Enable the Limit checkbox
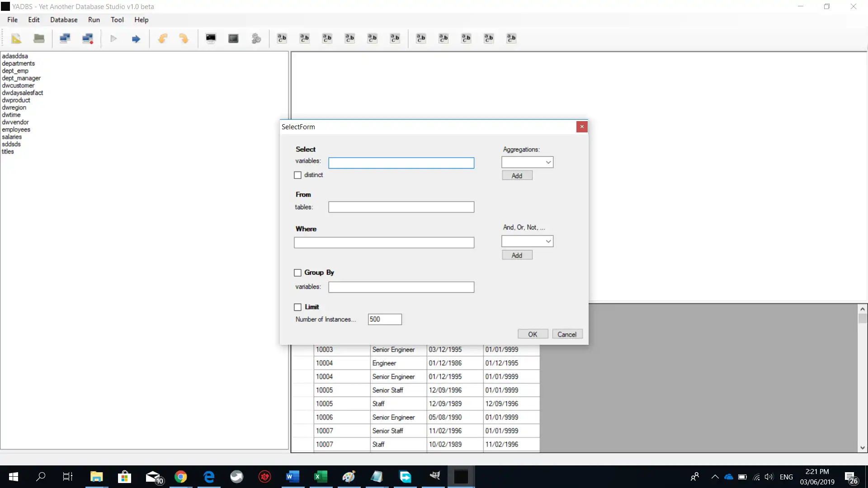Image resolution: width=868 pixels, height=488 pixels. [297, 307]
